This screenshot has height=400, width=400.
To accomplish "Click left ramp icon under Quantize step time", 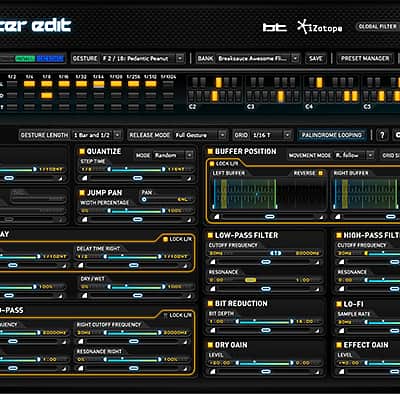I will tap(84, 178).
